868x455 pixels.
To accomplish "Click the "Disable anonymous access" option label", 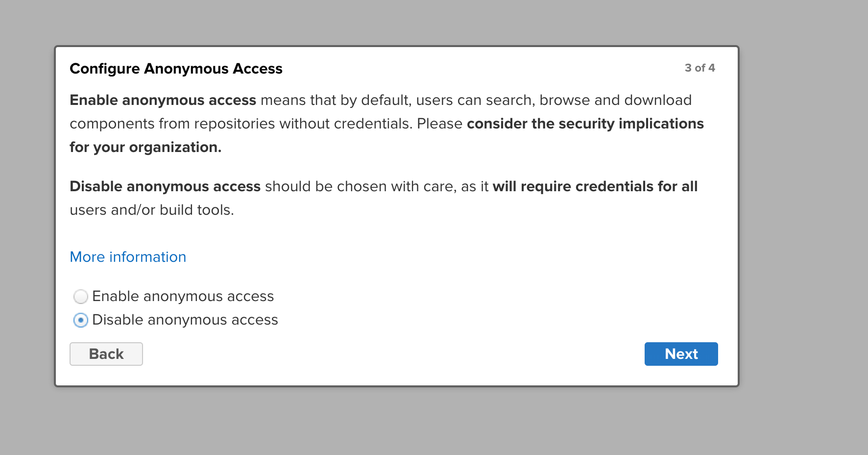I will (x=185, y=320).
